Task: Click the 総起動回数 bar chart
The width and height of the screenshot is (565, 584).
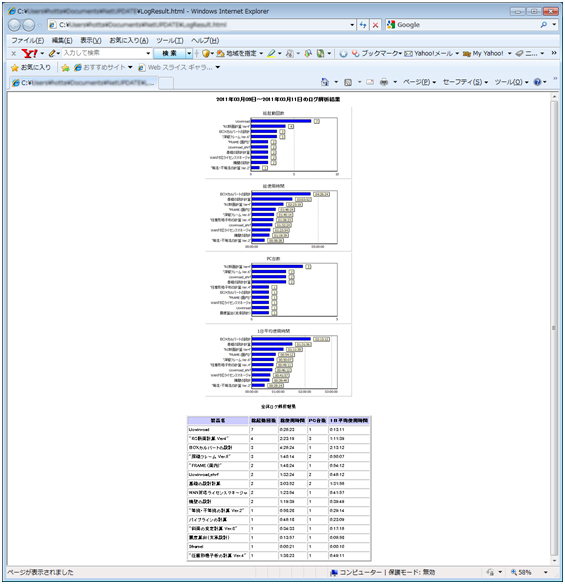Action: (278, 143)
